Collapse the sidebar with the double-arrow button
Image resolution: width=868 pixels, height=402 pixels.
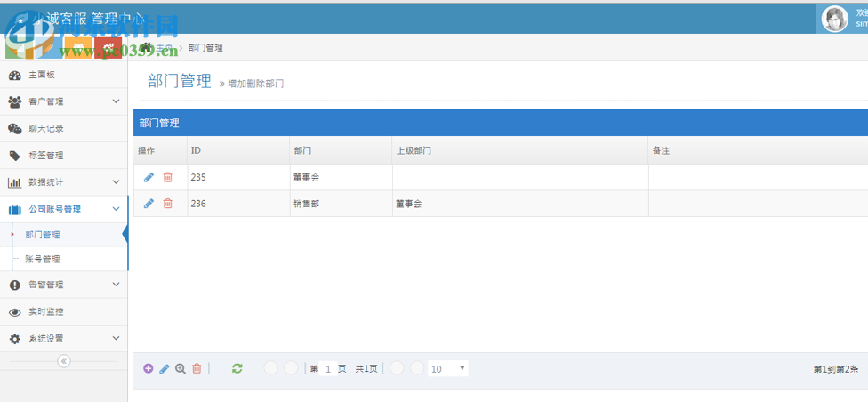[64, 362]
